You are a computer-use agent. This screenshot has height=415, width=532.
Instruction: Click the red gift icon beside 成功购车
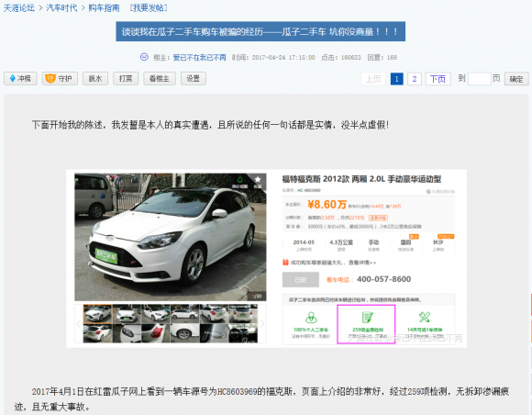285,263
